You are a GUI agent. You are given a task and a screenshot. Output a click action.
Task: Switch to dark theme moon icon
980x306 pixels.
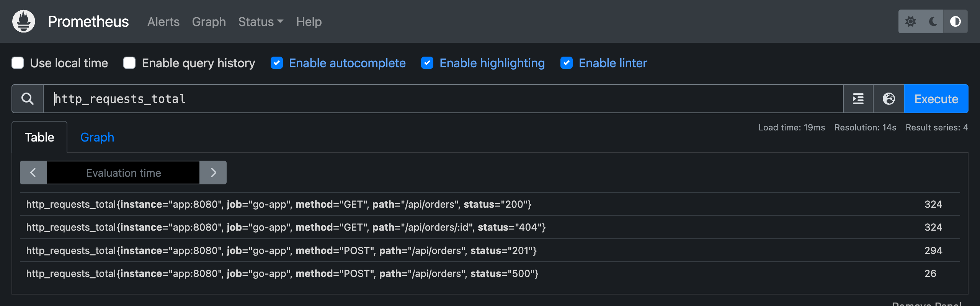933,21
